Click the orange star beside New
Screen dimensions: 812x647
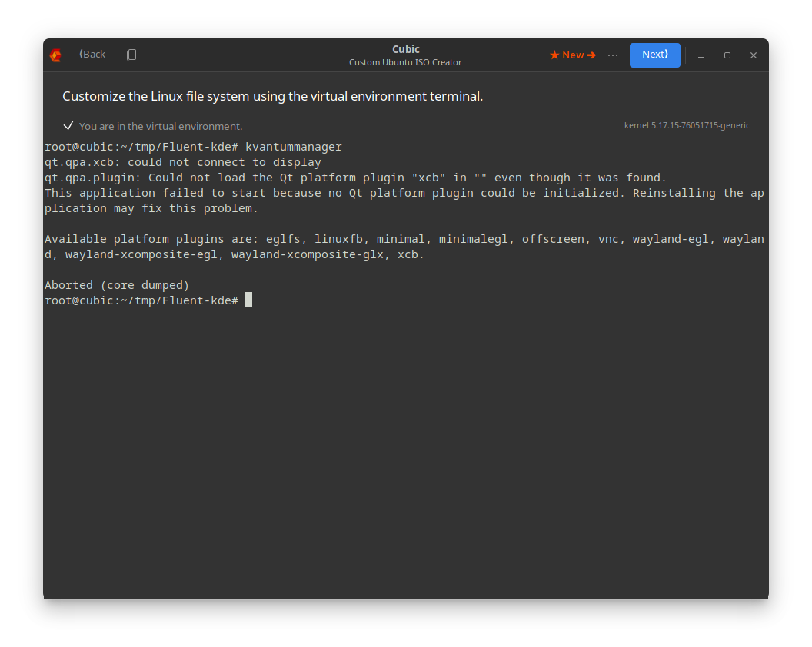pos(554,55)
